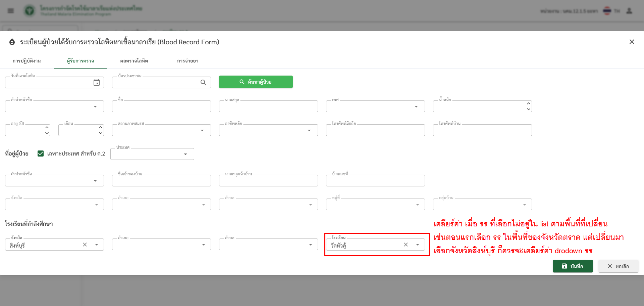The width and height of the screenshot is (644, 306).
Task: Increase the เดือน month value
Action: tap(101, 127)
